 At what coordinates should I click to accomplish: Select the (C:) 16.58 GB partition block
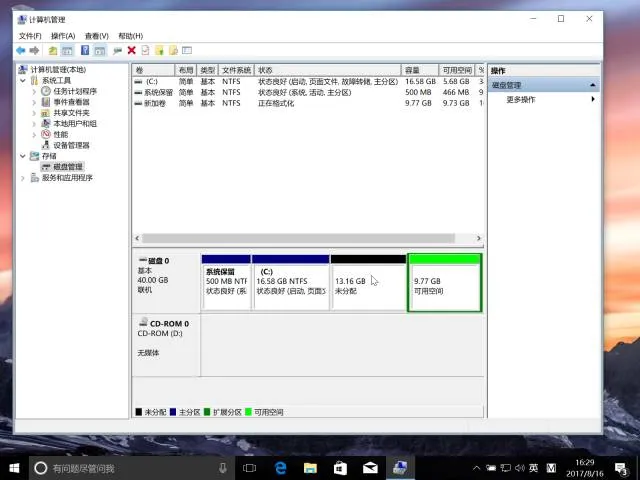click(x=291, y=282)
